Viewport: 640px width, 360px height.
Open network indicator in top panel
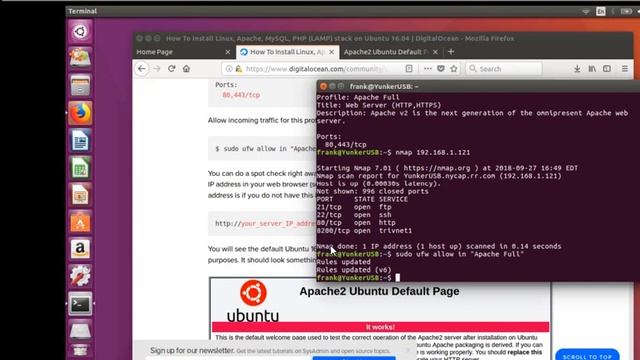586,11
